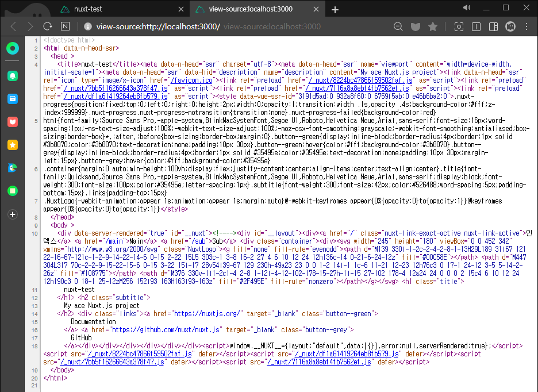The height and width of the screenshot is (392, 538).
Task: Click the "</body>" closing tag
Action: click(62, 370)
